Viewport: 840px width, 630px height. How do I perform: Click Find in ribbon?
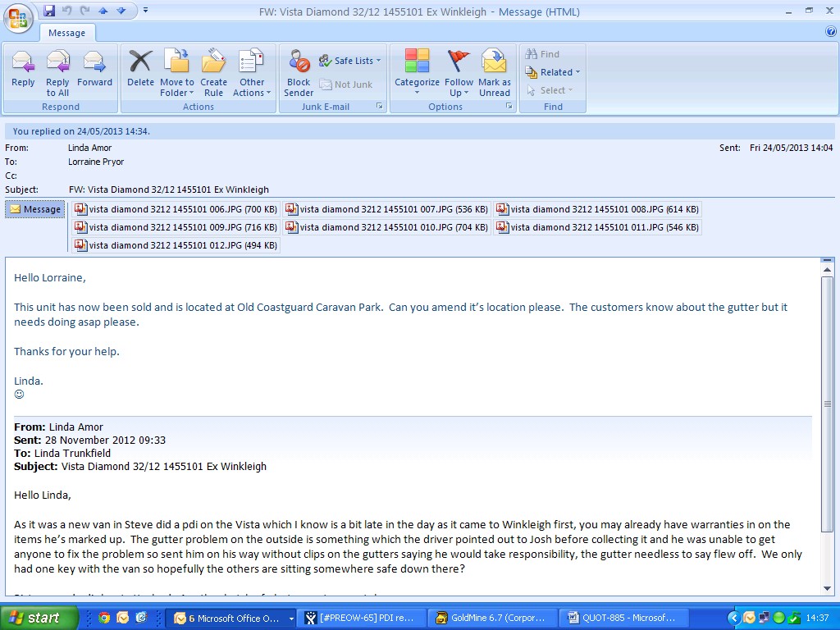pyautogui.click(x=542, y=54)
